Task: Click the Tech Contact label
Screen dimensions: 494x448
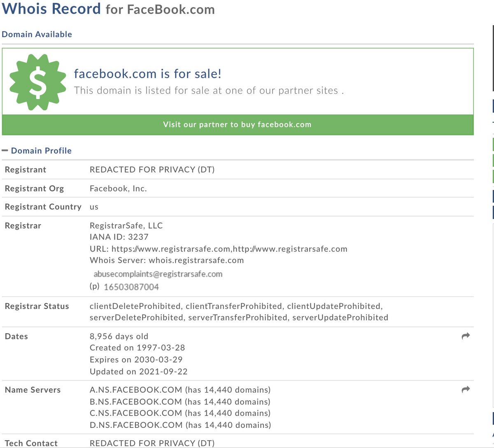Action: pyautogui.click(x=31, y=443)
